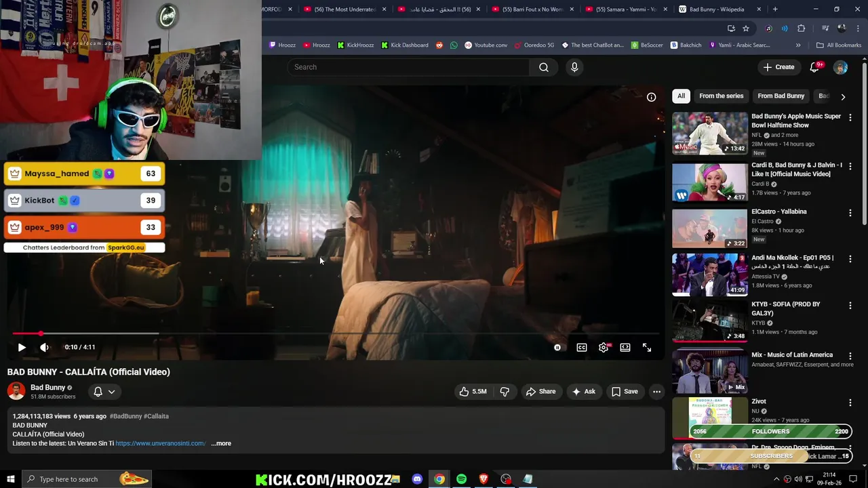Seek on the video progress bar

tap(336, 333)
